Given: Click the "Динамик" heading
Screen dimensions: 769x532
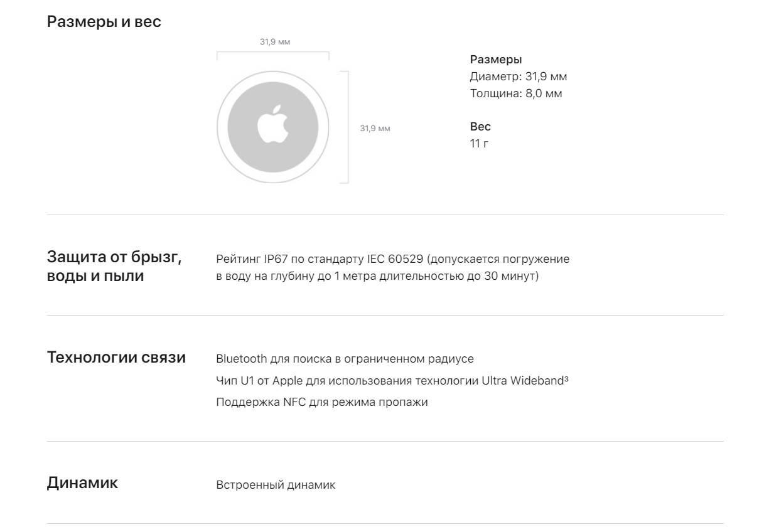Looking at the screenshot, I should 82,483.
